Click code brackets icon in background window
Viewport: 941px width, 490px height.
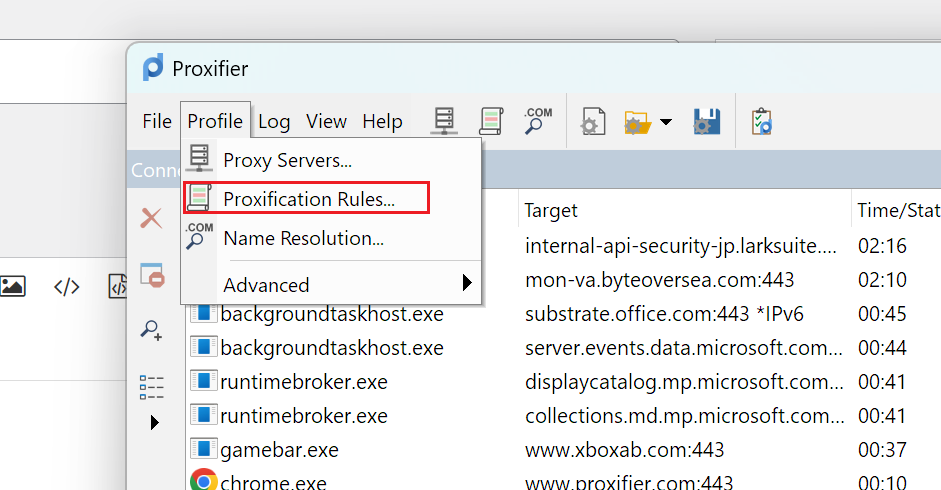(x=67, y=287)
